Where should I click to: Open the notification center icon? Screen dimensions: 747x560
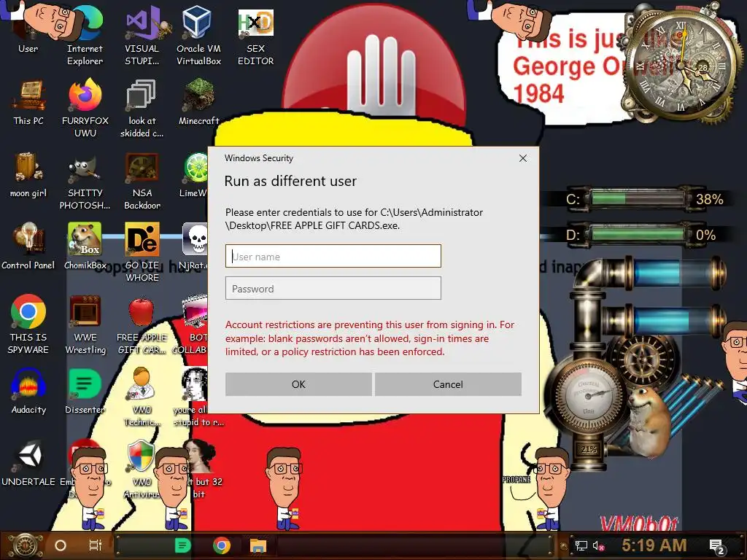[x=716, y=547]
